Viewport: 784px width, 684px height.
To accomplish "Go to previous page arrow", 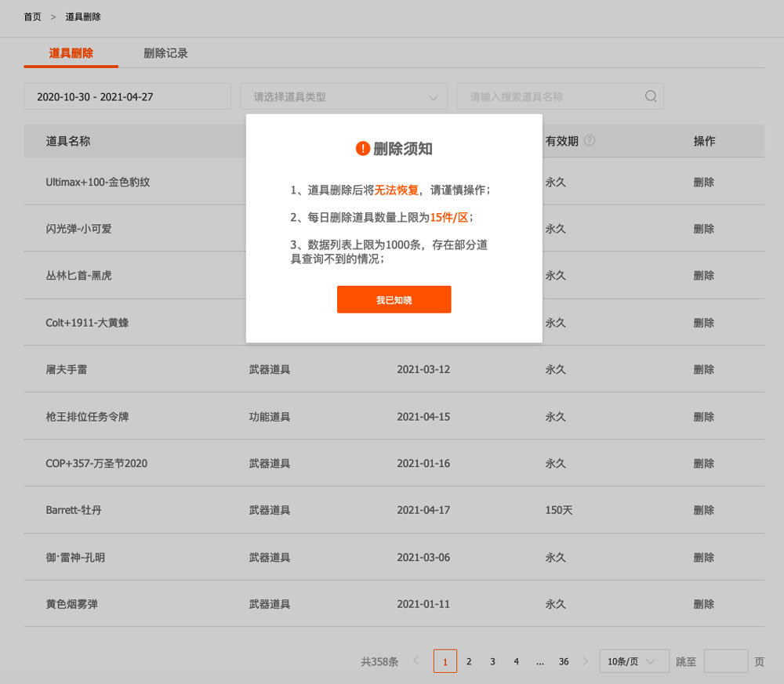I will click(416, 661).
